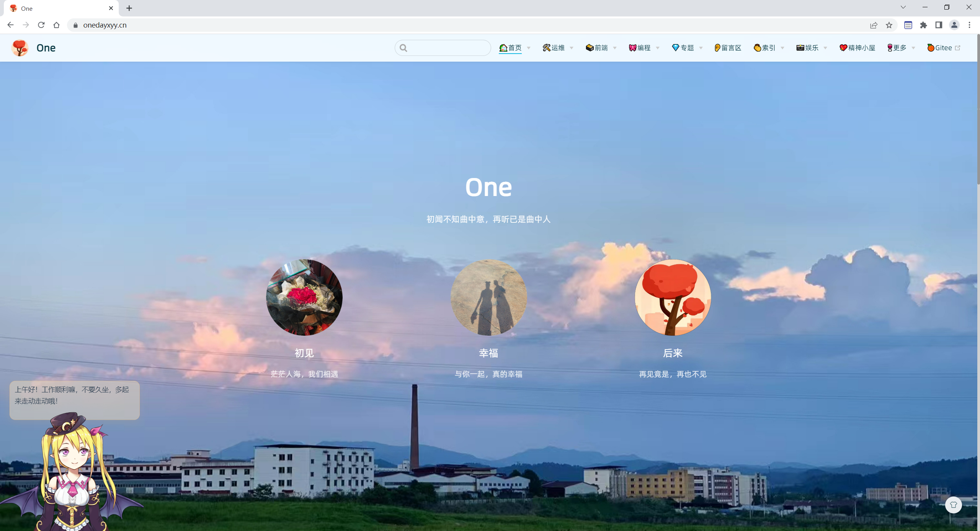Open the extensions puzzle icon
The width and height of the screenshot is (980, 531).
[x=924, y=25]
